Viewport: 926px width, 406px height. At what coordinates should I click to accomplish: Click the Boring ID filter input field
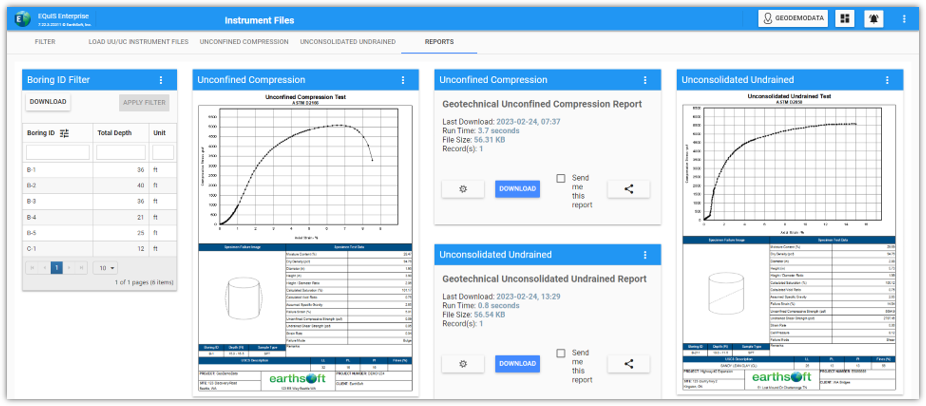pyautogui.click(x=58, y=152)
